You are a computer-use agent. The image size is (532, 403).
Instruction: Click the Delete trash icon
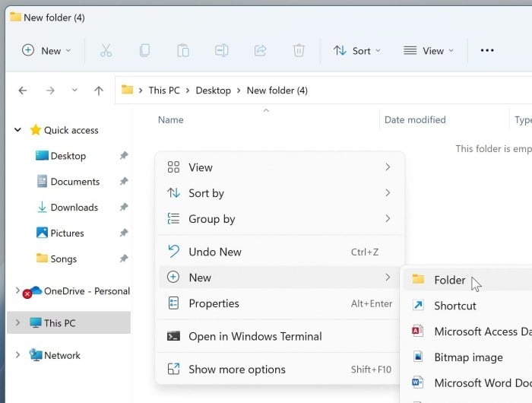coord(299,51)
